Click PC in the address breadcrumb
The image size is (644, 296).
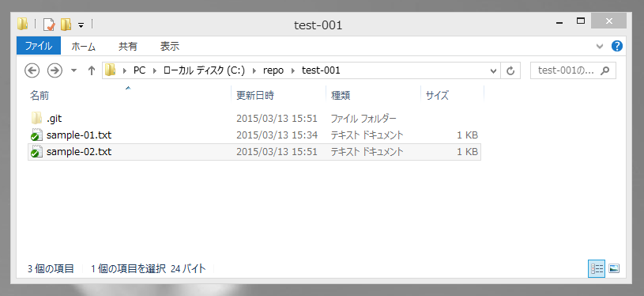tap(139, 70)
